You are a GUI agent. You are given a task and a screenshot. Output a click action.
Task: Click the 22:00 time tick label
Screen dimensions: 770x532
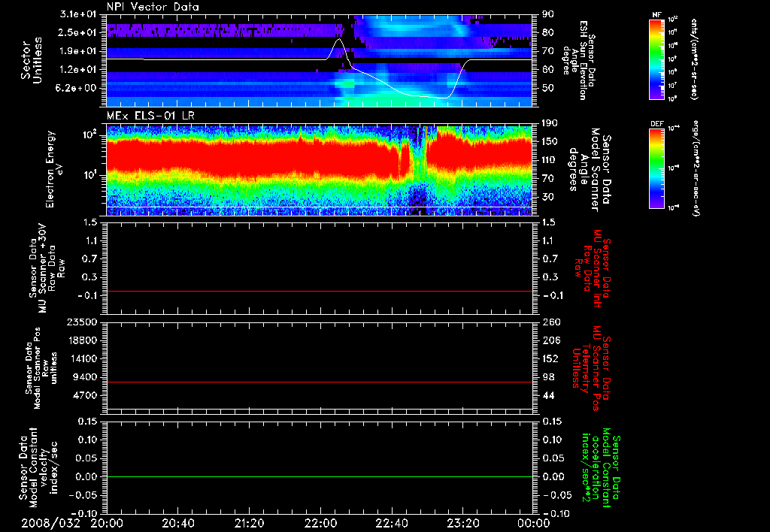(x=320, y=523)
